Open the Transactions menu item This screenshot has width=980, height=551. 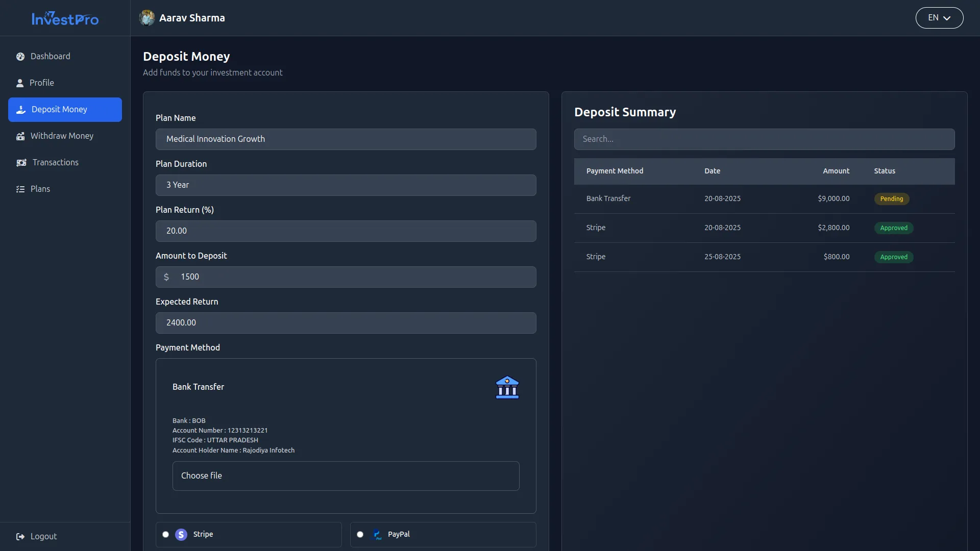click(x=56, y=163)
